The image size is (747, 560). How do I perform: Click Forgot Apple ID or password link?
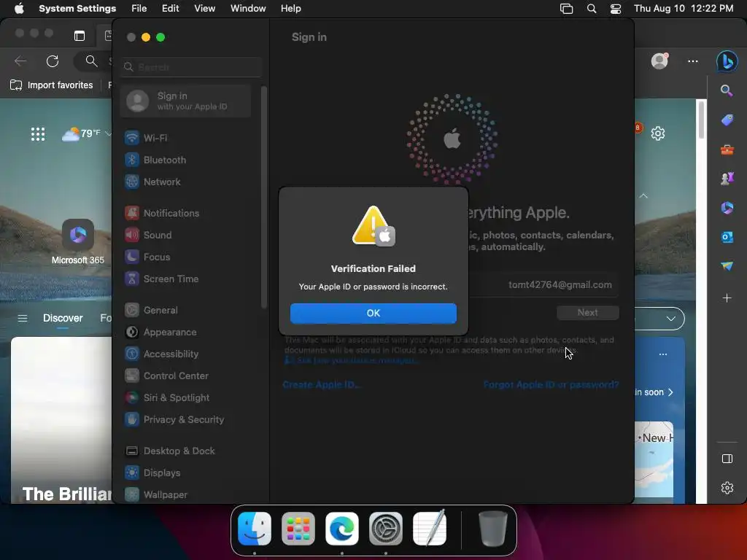pyautogui.click(x=551, y=385)
